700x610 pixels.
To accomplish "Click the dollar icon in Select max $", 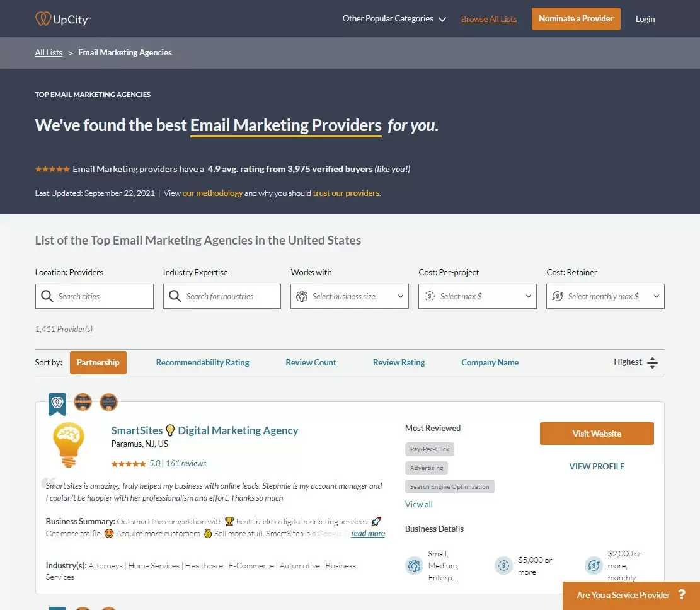I will click(x=430, y=296).
